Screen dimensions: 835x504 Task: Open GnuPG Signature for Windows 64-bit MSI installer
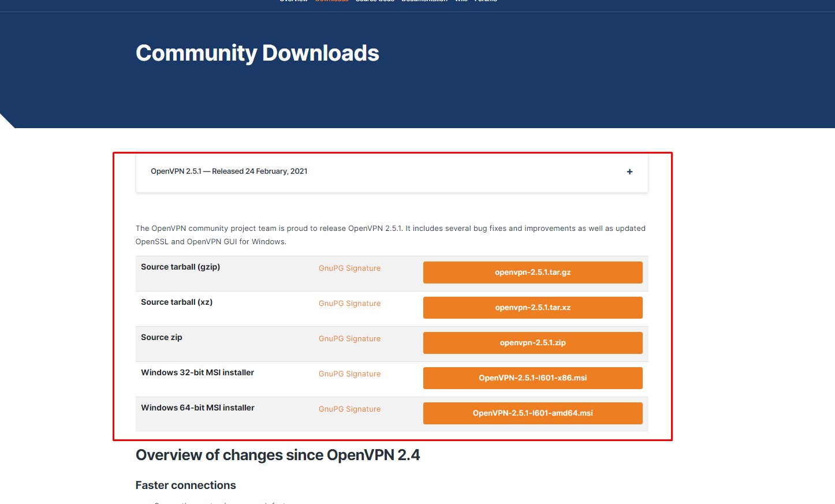(349, 409)
